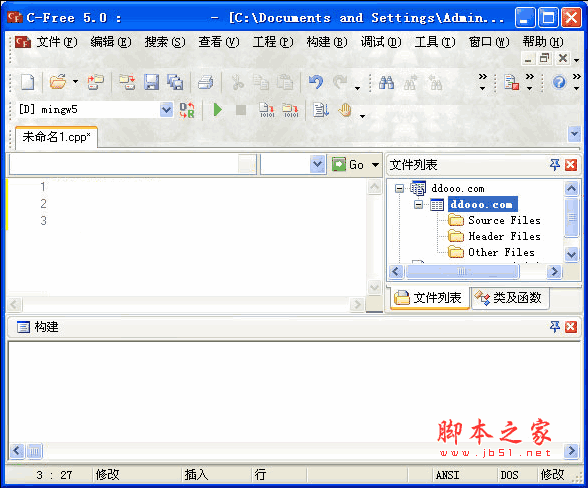Click the file tree vertical scrollbar down arrow
Viewport: 588px width, 488px height.
pos(571,254)
